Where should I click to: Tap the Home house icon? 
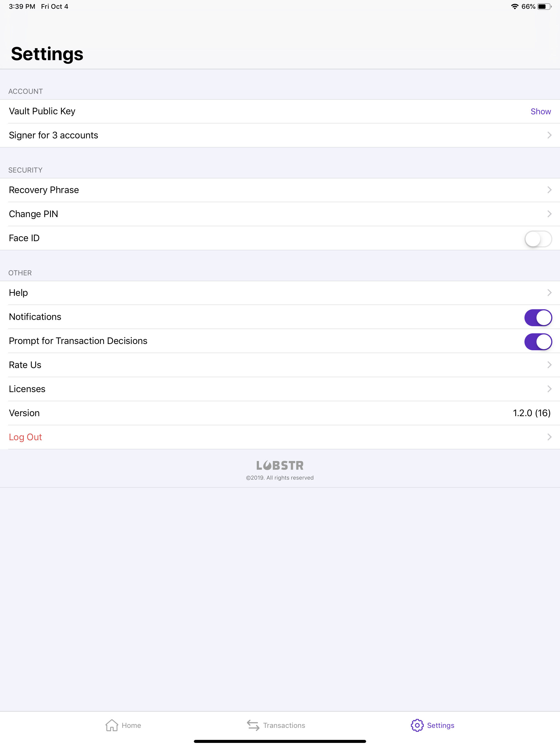(112, 725)
